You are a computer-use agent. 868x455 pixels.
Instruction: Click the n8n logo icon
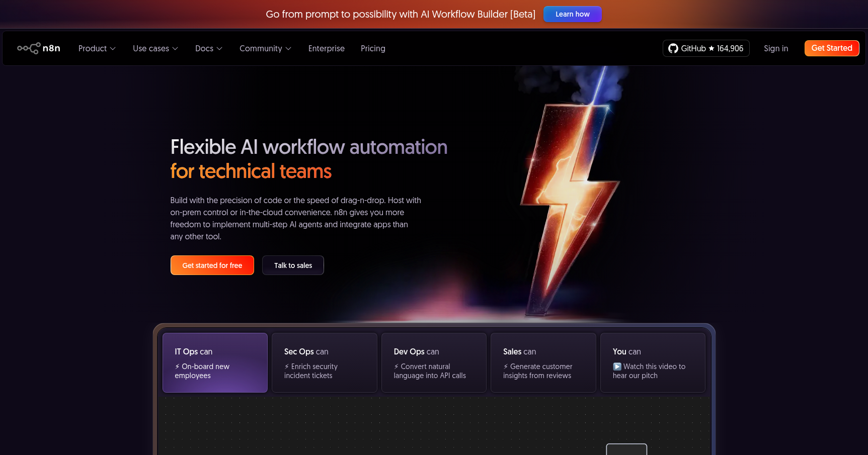pyautogui.click(x=29, y=48)
